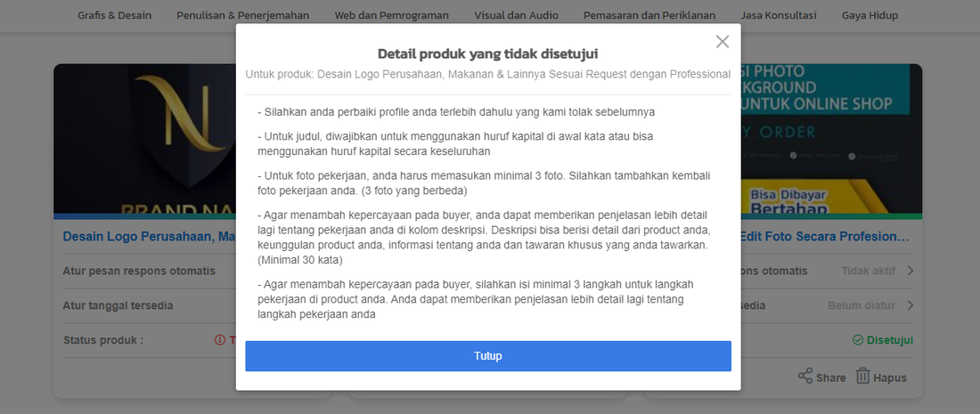The width and height of the screenshot is (980, 414).
Task: Click the green Disetujui checkmark icon
Action: [x=858, y=340]
